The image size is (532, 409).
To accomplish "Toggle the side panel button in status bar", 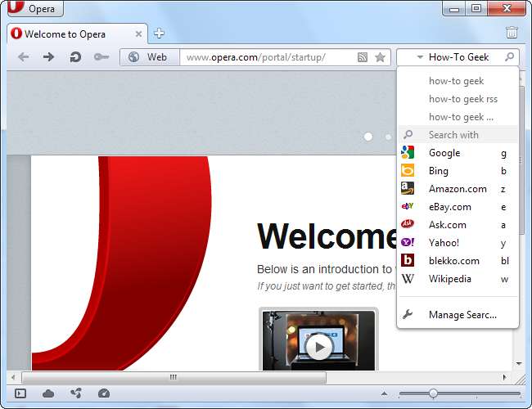I will pyautogui.click(x=20, y=393).
